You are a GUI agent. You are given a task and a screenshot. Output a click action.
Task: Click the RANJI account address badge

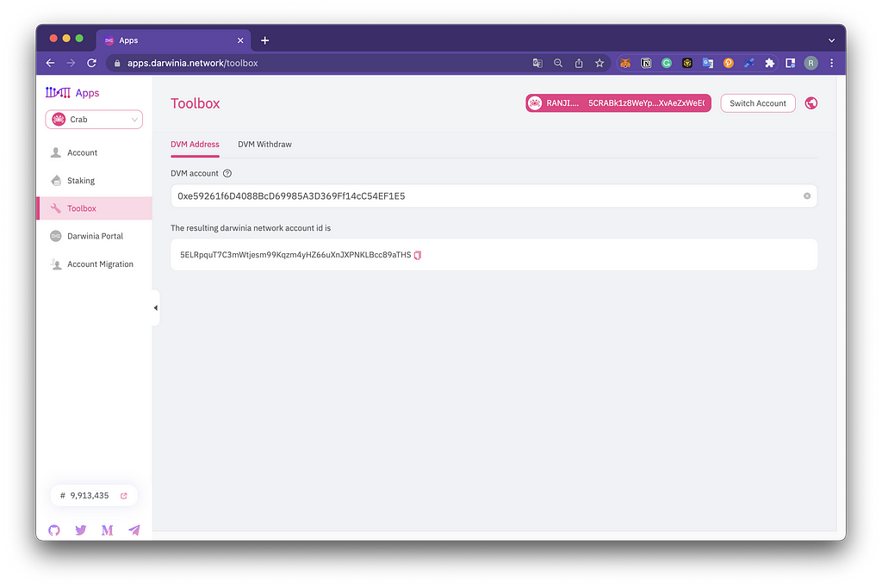click(x=618, y=103)
